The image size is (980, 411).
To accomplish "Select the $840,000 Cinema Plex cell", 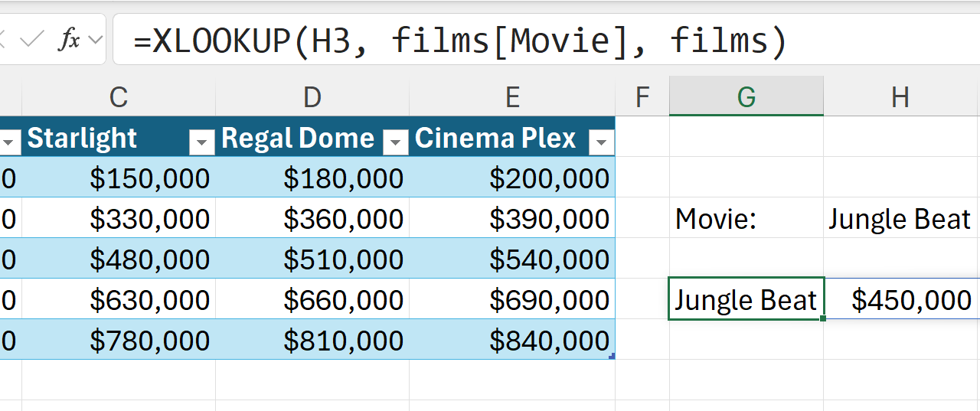I will pos(512,341).
